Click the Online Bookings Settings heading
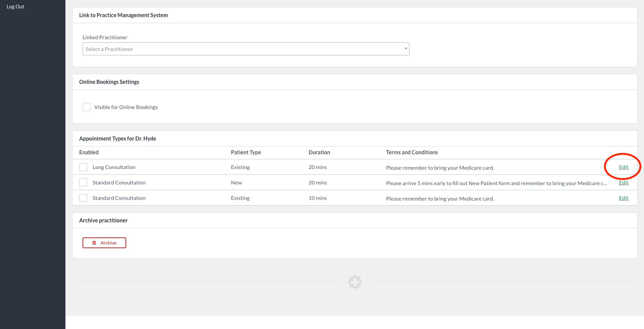This screenshot has width=644, height=329. [x=109, y=82]
